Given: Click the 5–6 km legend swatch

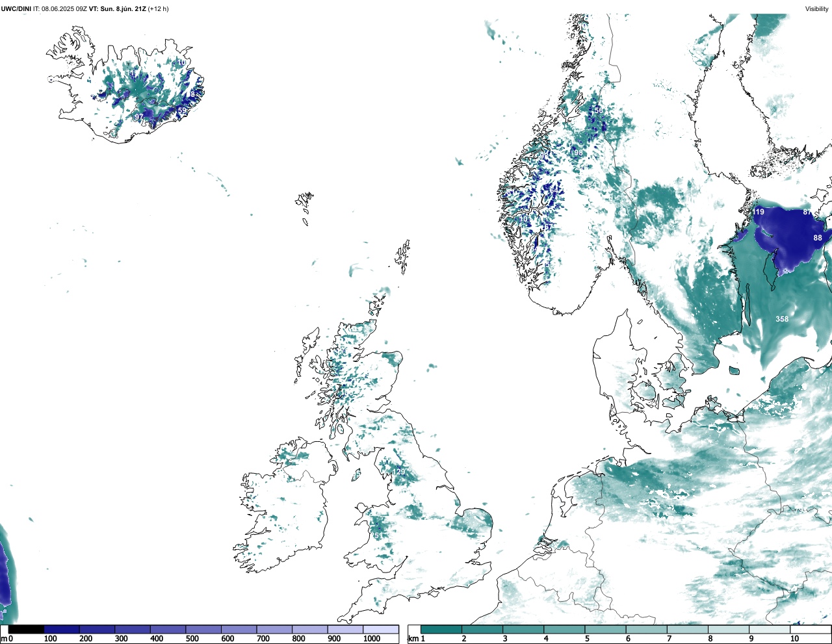Looking at the screenshot, I should click(605, 629).
